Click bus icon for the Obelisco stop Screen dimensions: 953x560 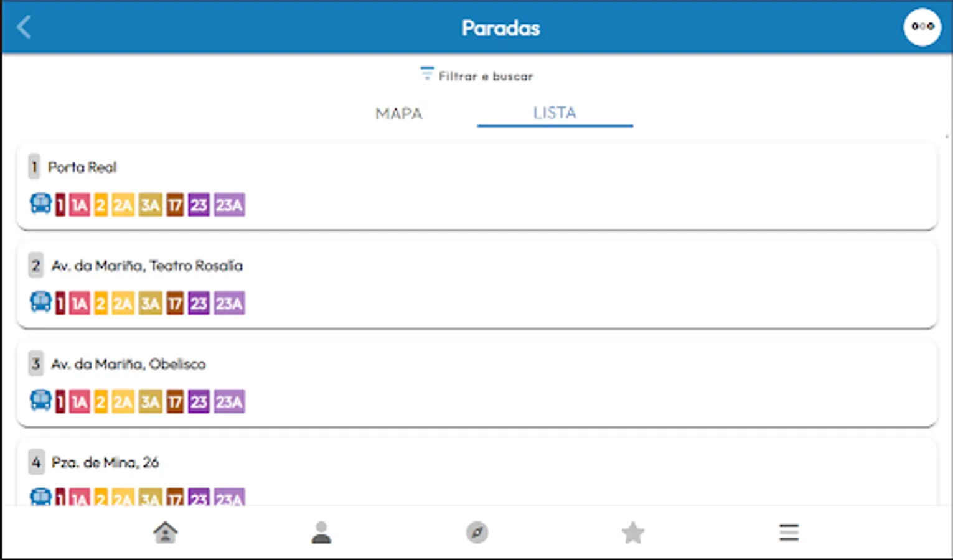pyautogui.click(x=41, y=401)
